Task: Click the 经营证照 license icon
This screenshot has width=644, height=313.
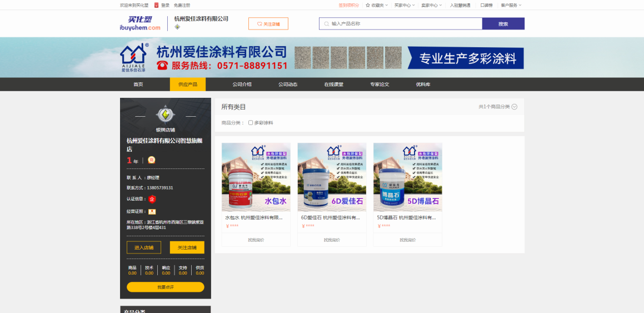Action: [x=152, y=212]
